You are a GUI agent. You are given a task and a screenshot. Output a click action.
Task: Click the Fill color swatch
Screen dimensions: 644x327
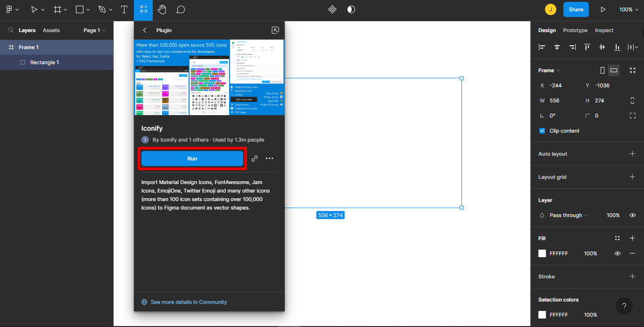click(542, 253)
